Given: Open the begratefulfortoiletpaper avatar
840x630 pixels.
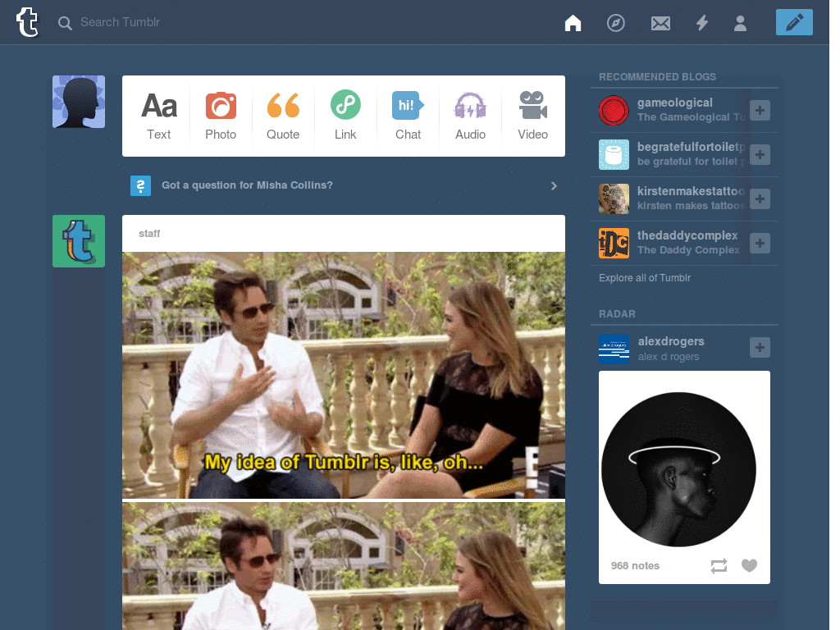Looking at the screenshot, I should (x=614, y=155).
